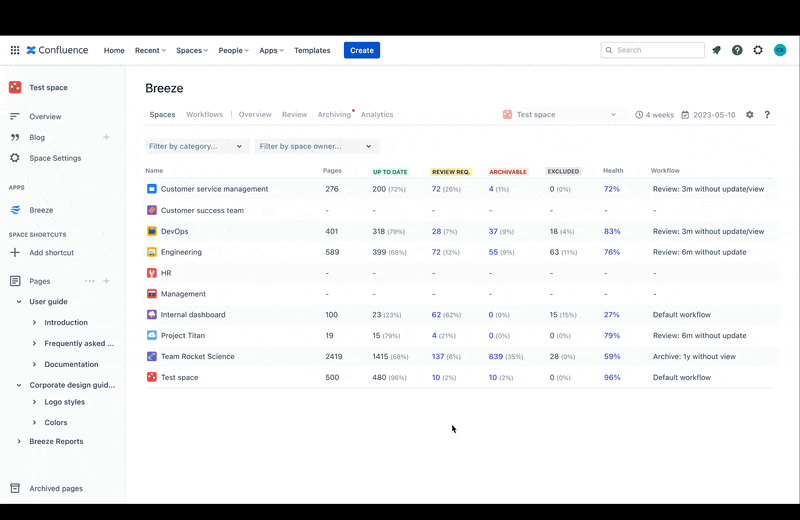
Task: Open the app switcher grid icon
Action: [x=15, y=50]
